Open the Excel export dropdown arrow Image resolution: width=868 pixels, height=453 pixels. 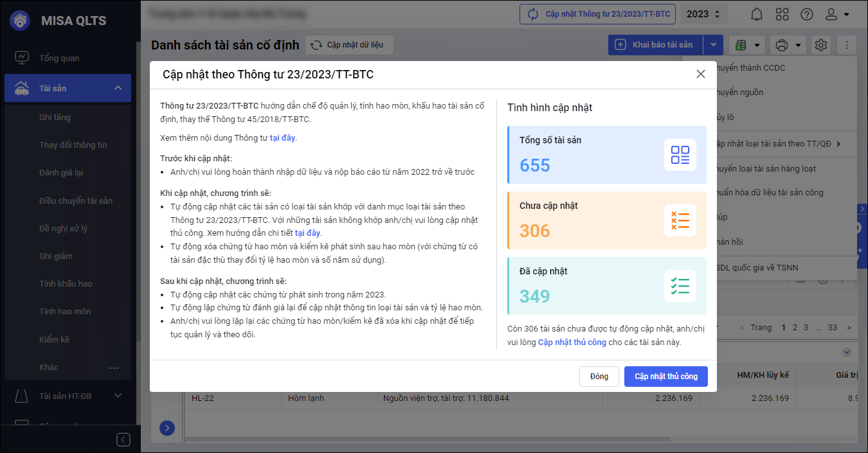(757, 45)
